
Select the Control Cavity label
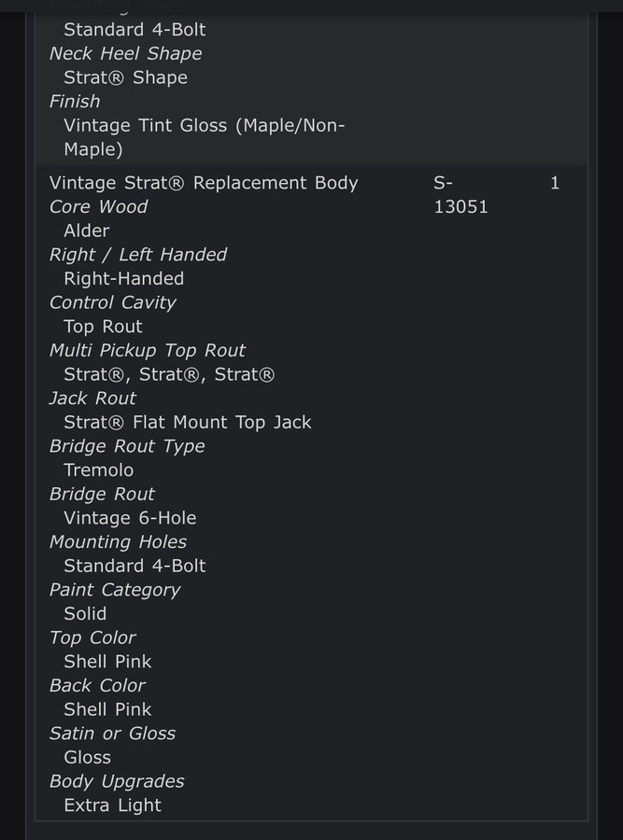tap(112, 302)
